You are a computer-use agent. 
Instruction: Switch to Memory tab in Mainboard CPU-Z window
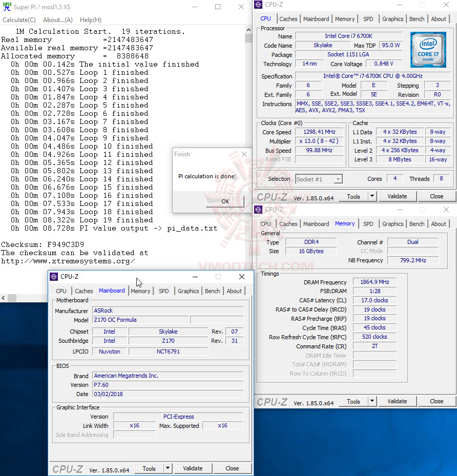140,291
